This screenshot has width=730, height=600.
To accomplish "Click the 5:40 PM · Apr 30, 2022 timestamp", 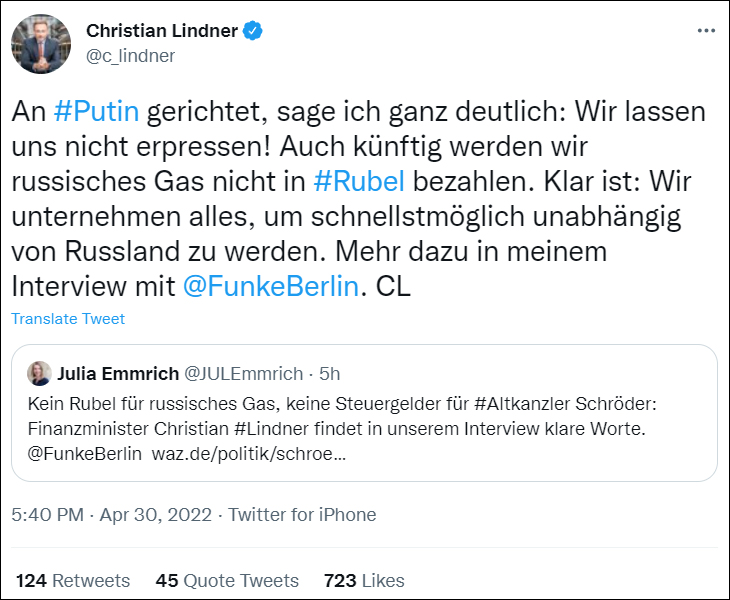I will coord(112,515).
